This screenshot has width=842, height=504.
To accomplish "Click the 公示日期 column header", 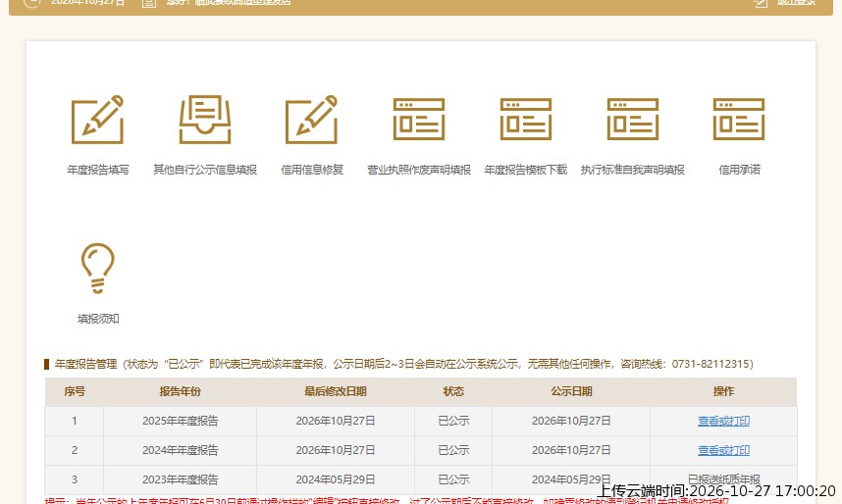I will (x=571, y=392).
